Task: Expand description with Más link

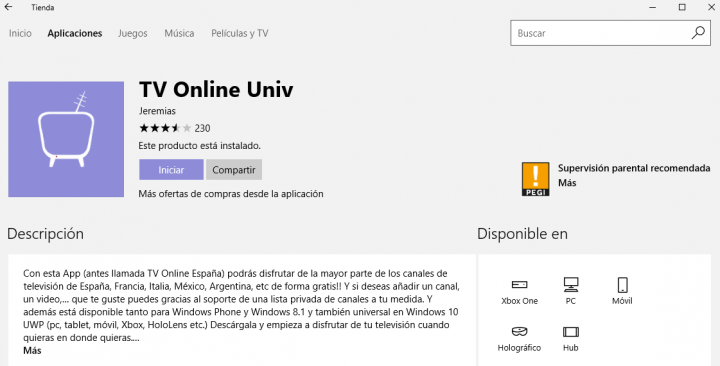Action: pos(32,350)
